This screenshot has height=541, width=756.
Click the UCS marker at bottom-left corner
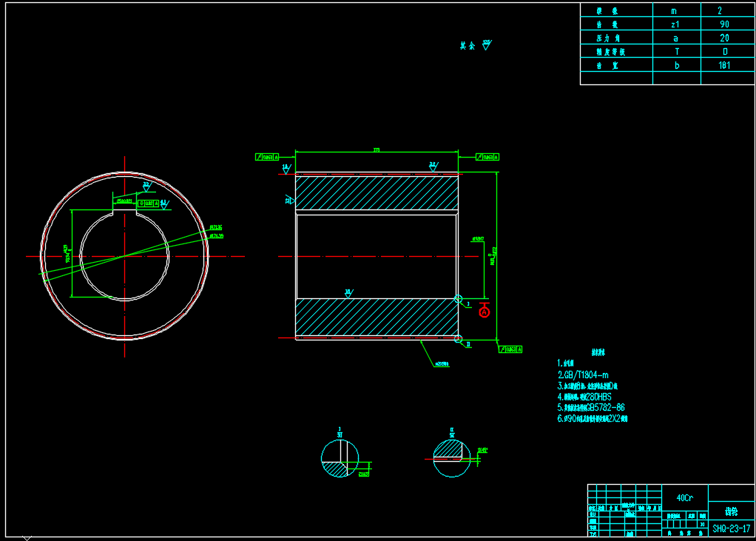[27, 537]
